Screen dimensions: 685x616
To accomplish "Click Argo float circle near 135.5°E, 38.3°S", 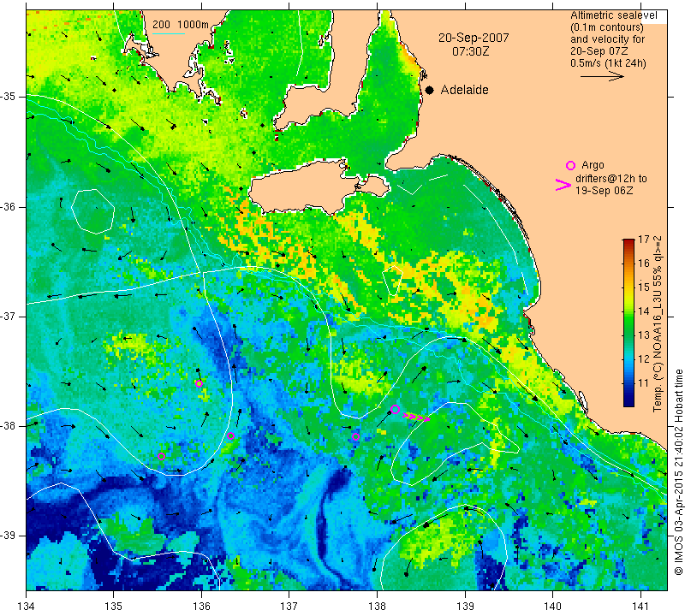I will pos(161,456).
